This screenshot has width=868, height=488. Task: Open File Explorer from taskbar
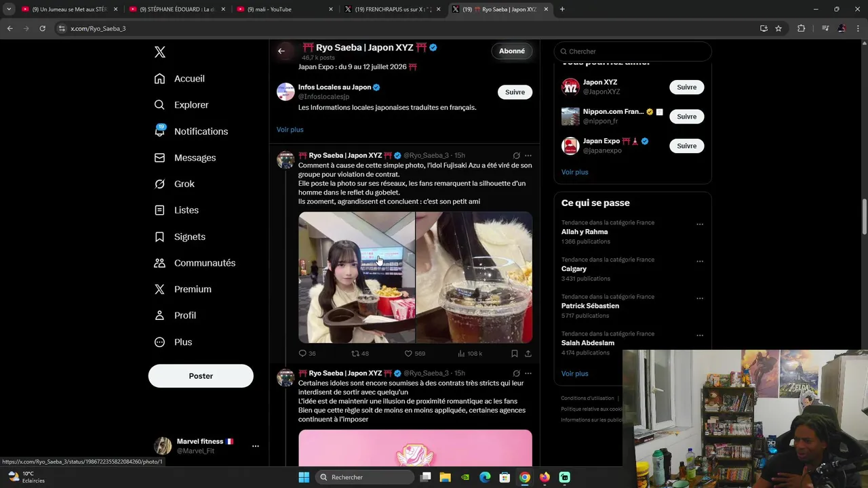pyautogui.click(x=445, y=477)
